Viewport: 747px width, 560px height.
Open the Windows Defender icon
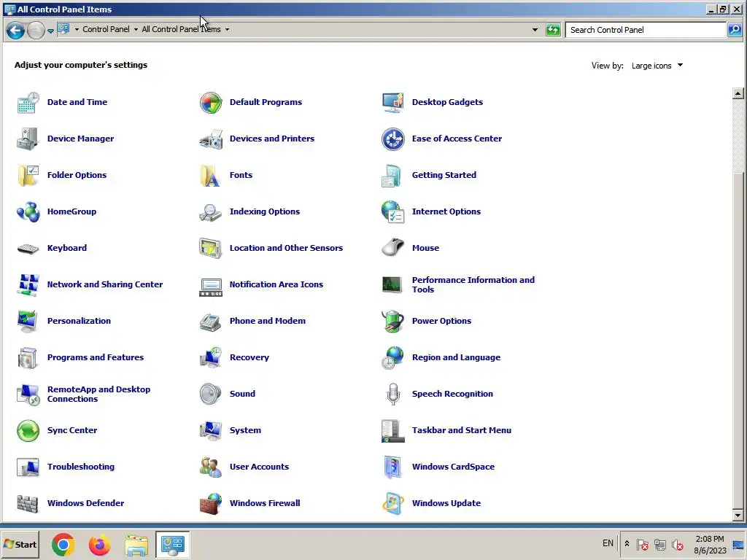point(28,503)
